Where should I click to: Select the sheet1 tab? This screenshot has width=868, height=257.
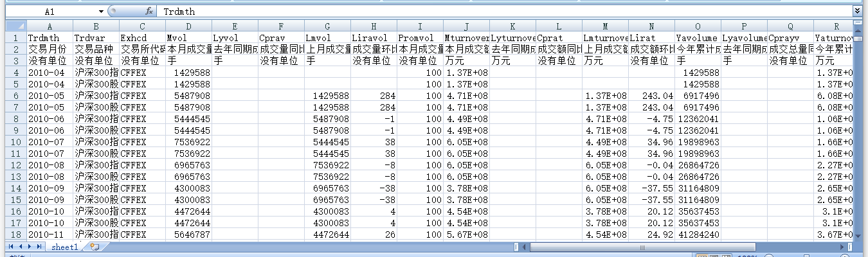[x=65, y=247]
